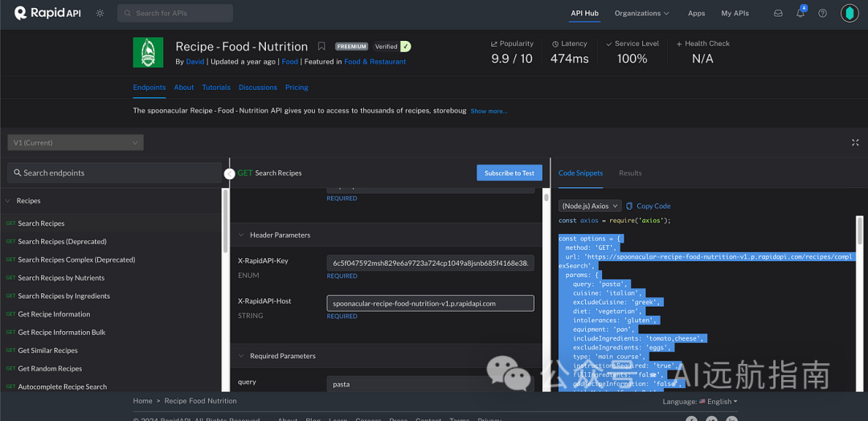Screen dimensions: 868x421
Task: Select Search Recipes by Nutrients endpoint
Action: click(x=61, y=278)
